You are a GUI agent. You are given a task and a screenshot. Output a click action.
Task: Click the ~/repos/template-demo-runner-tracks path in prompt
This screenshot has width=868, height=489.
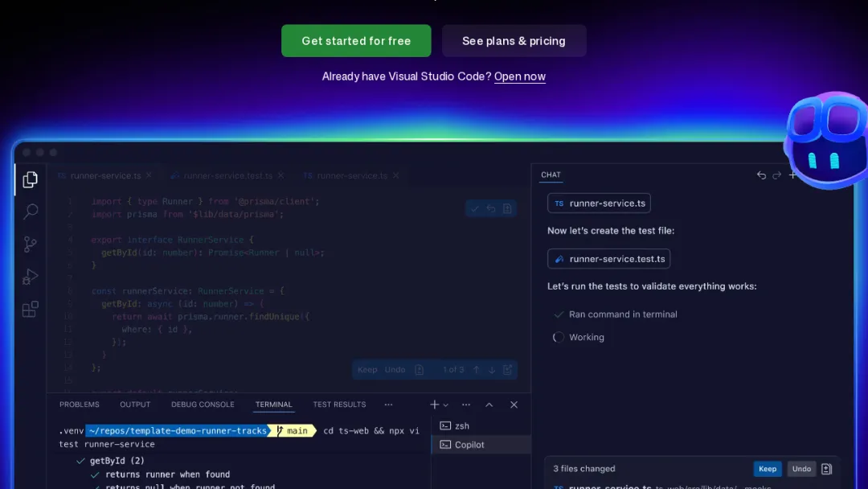click(x=177, y=431)
